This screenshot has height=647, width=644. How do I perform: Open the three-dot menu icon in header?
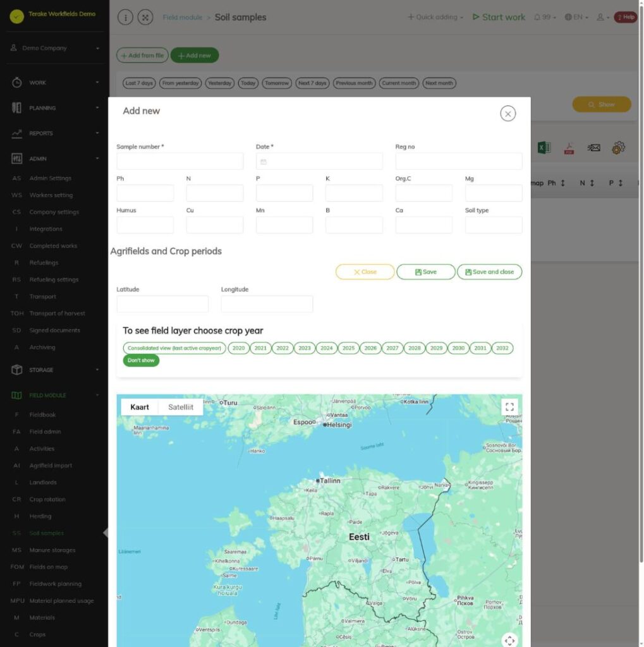(126, 17)
